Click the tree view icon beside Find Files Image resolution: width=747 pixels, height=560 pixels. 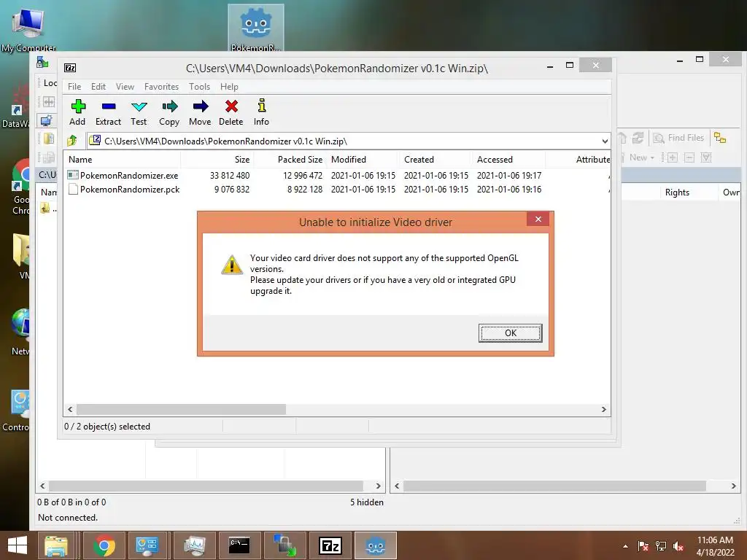point(720,138)
